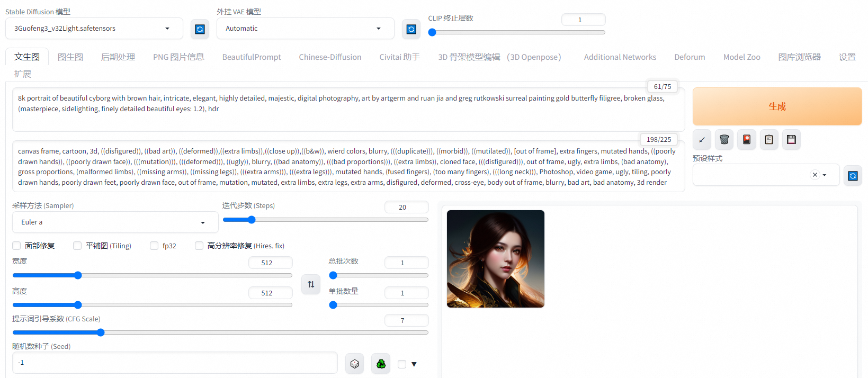This screenshot has height=378, width=868.
Task: Open the Deforum tab
Action: point(690,57)
